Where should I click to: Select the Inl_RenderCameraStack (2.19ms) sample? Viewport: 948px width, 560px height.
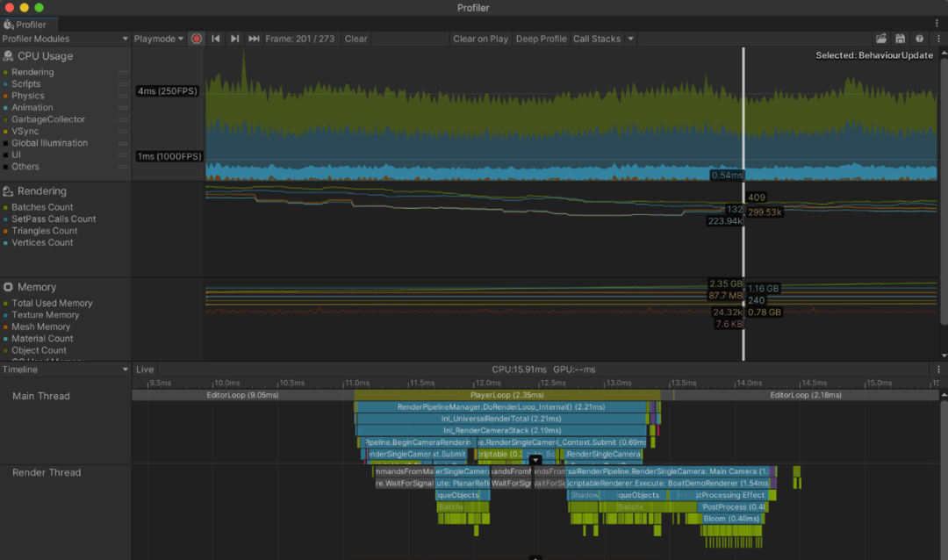coord(502,431)
